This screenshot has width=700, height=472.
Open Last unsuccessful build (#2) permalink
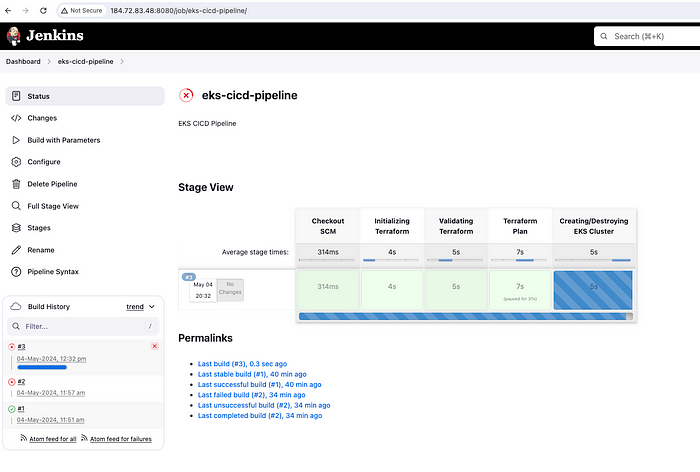coord(264,405)
